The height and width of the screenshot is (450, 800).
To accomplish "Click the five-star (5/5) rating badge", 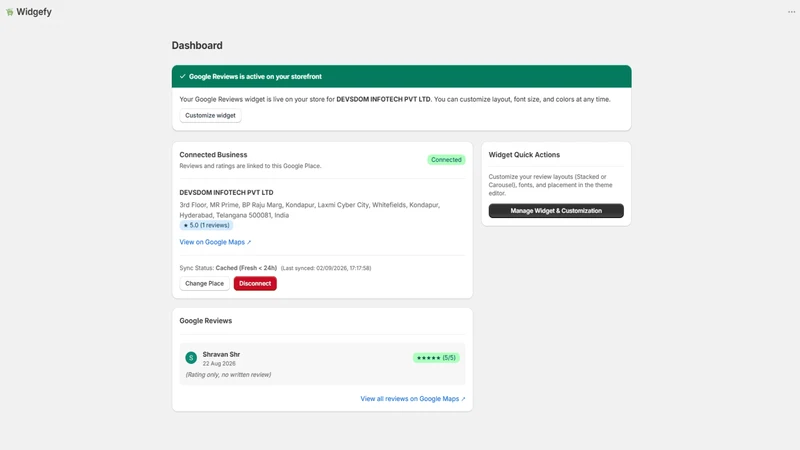I will [436, 358].
